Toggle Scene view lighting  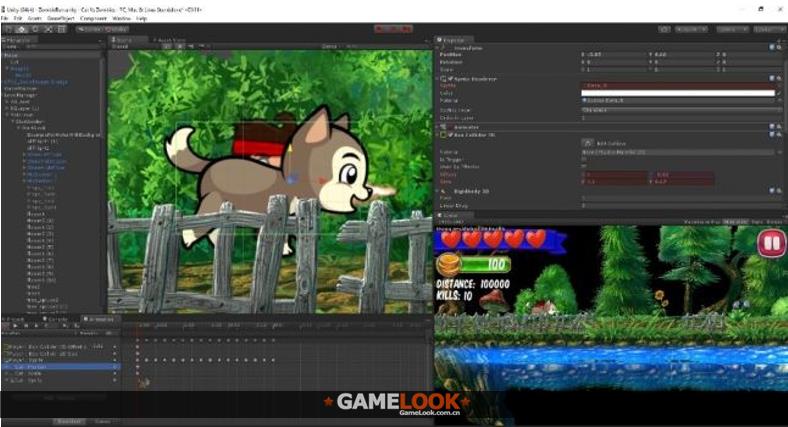click(179, 46)
